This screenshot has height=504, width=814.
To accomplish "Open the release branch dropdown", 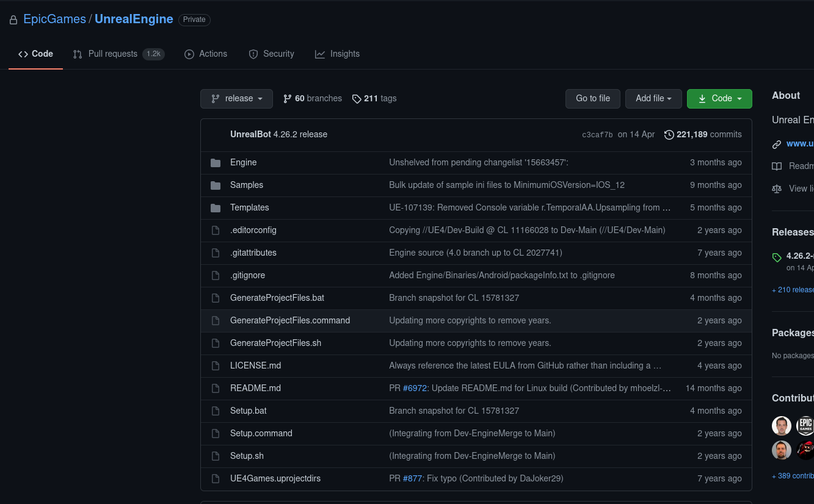I will pyautogui.click(x=236, y=98).
